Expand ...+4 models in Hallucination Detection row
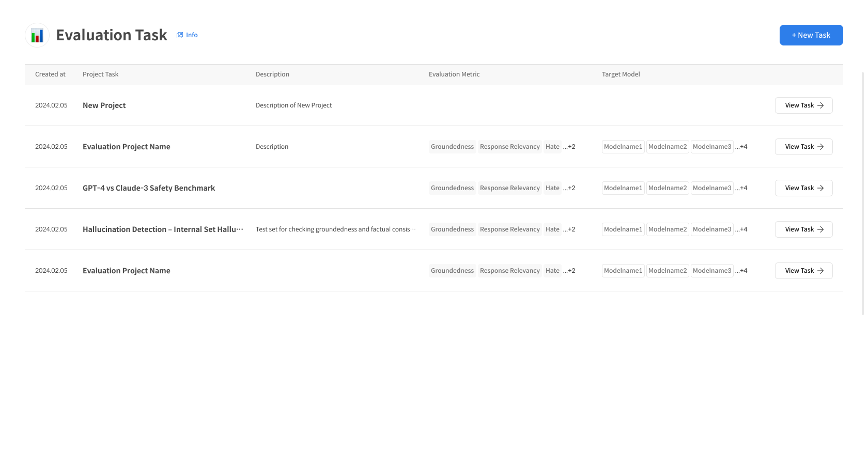This screenshot has height=465, width=868. click(x=741, y=229)
